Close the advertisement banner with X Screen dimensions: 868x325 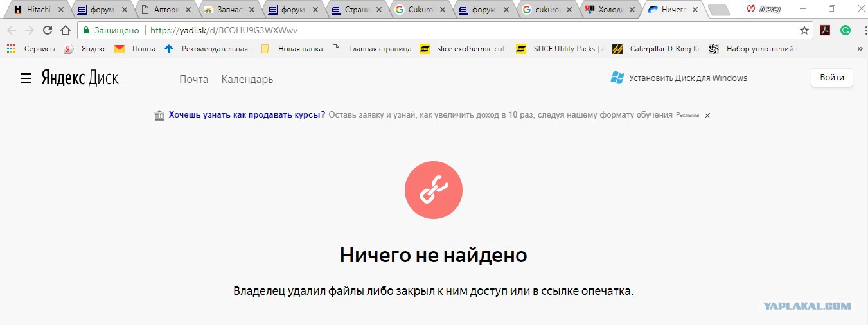(707, 116)
